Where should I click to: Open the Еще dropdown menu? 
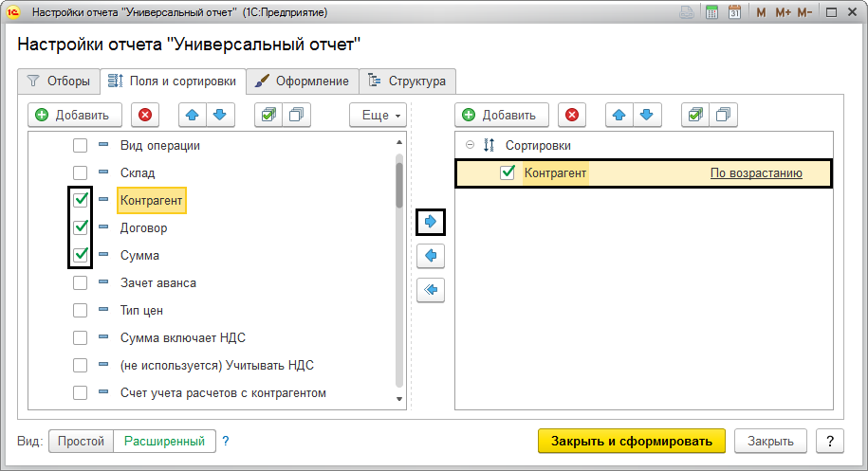pos(378,115)
